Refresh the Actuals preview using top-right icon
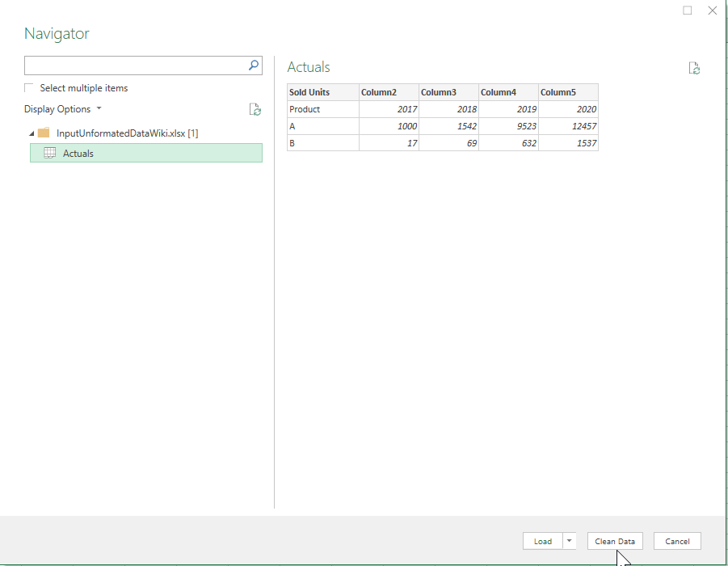 coord(694,69)
